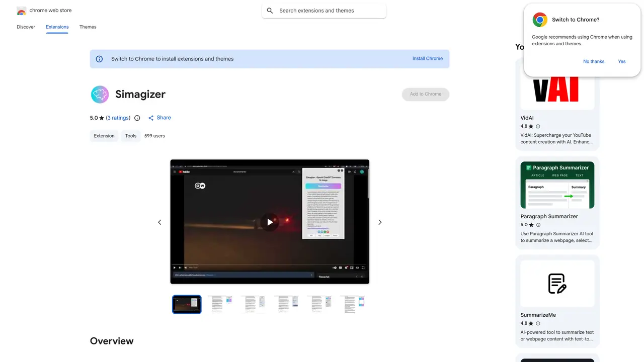Click the info icon in Switch to Chrome banner
This screenshot has height=362, width=644.
pyautogui.click(x=100, y=59)
